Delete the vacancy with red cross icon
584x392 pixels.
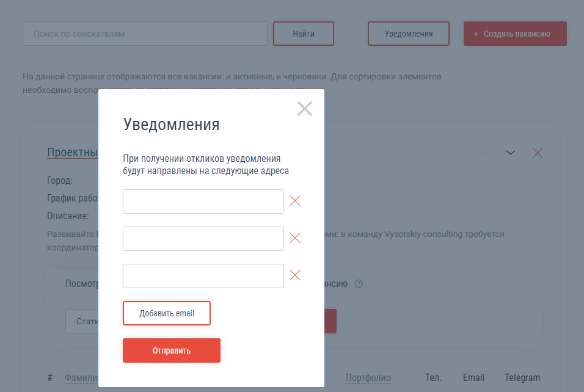(538, 153)
